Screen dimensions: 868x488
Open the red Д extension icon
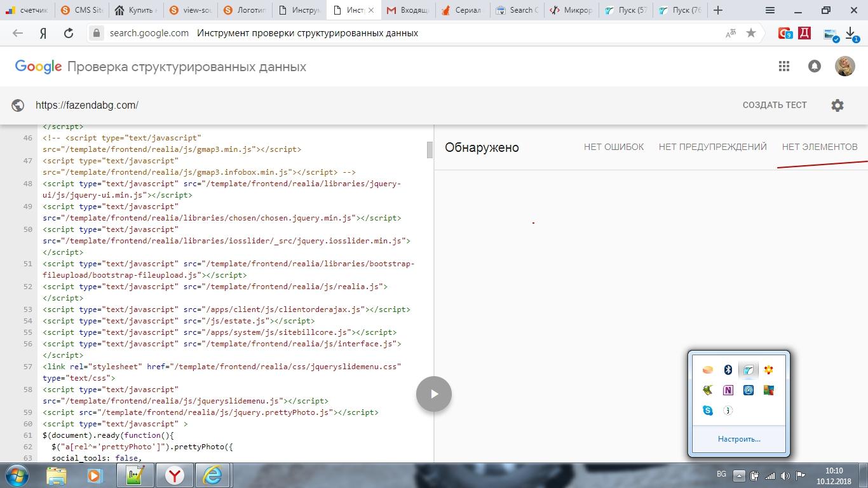click(x=804, y=33)
